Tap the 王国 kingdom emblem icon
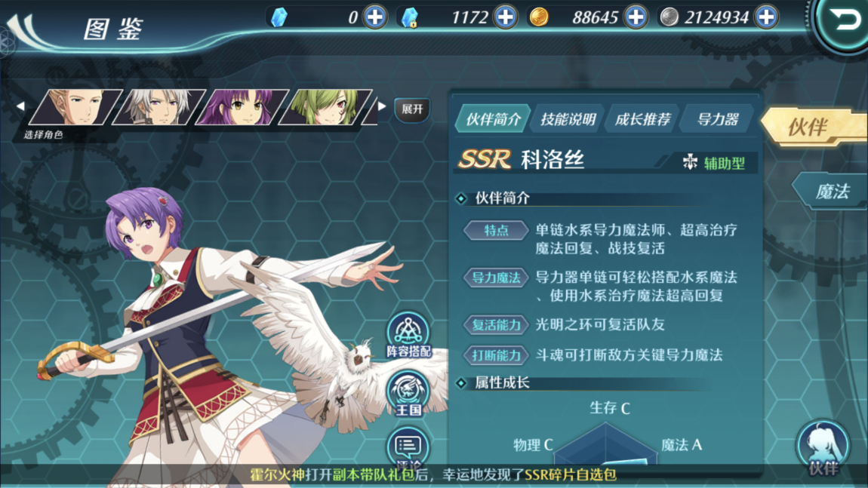The width and height of the screenshot is (868, 488). click(408, 394)
